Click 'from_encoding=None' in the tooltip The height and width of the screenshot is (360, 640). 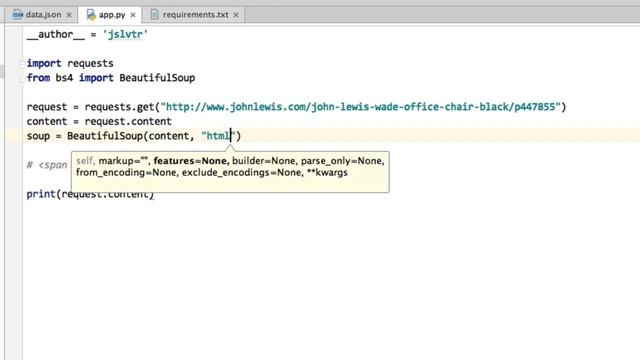(x=127, y=172)
